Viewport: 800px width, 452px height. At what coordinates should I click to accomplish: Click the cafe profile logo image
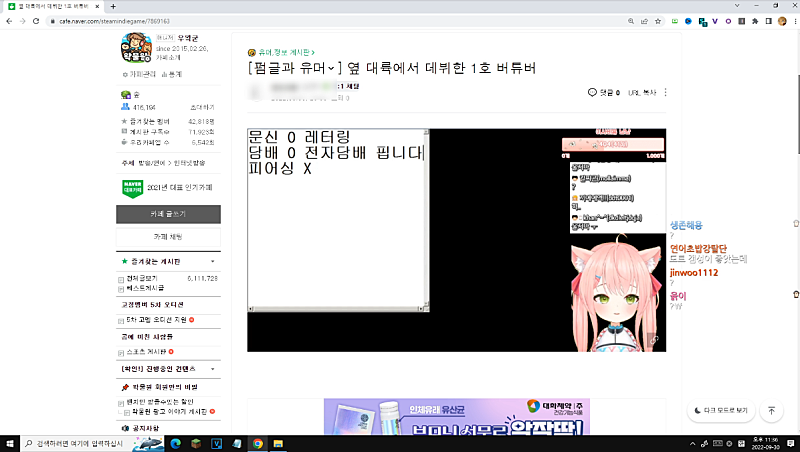(136, 47)
